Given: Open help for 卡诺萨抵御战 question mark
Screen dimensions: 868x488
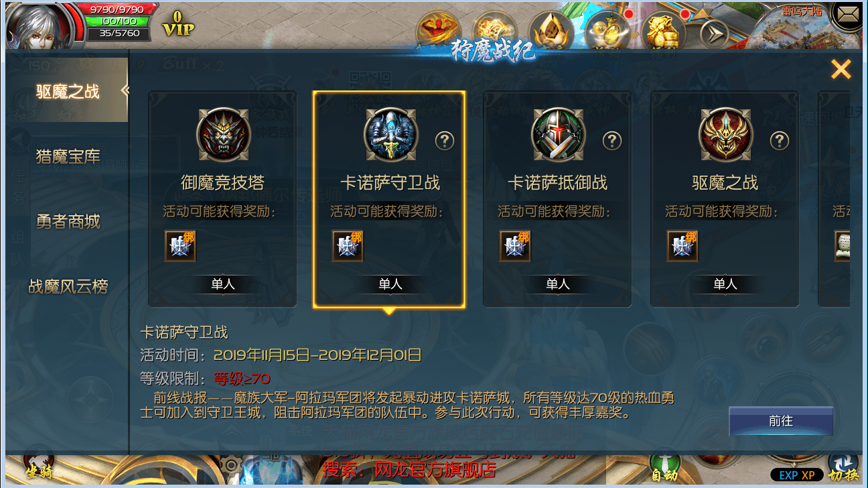Looking at the screenshot, I should click(612, 141).
